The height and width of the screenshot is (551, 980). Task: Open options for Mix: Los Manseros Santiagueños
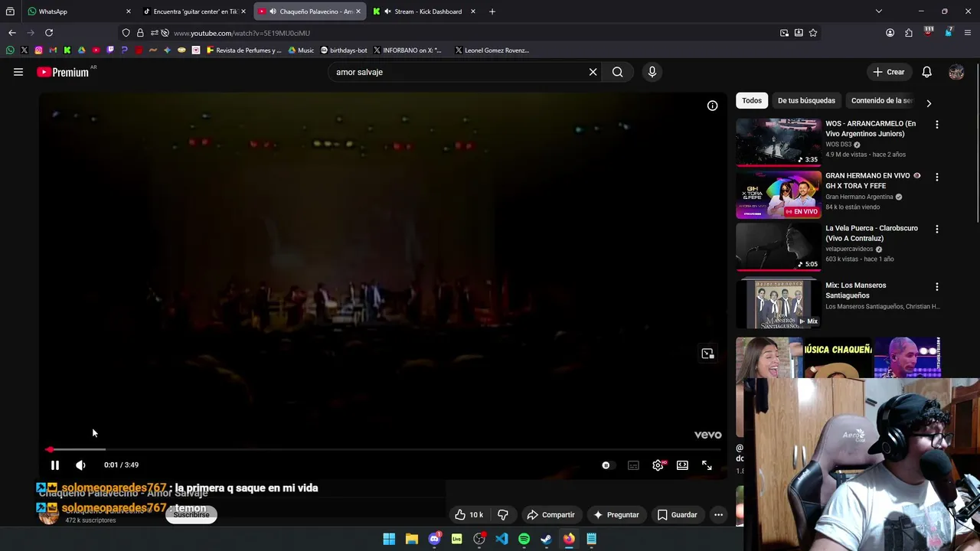(x=937, y=286)
